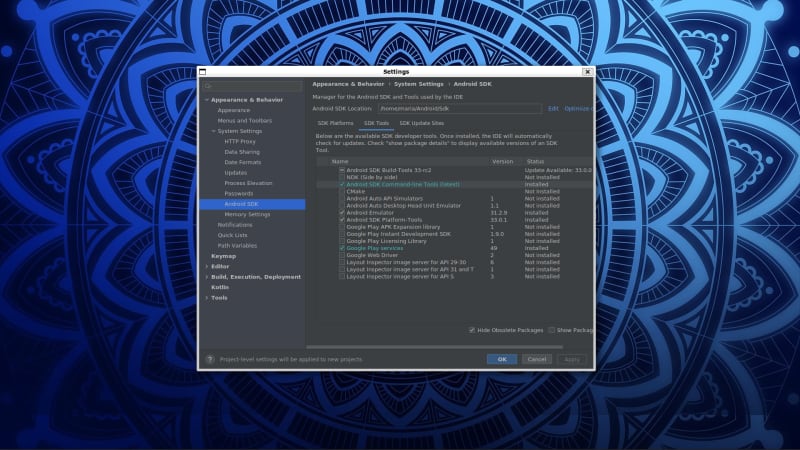800x450 pixels.
Task: Open Path Variables settings
Action: (237, 246)
